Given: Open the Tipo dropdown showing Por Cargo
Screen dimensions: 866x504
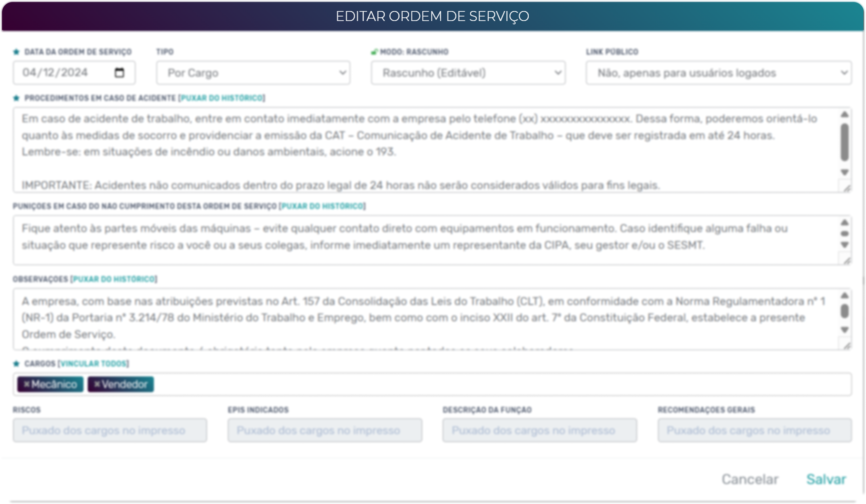Looking at the screenshot, I should (253, 73).
